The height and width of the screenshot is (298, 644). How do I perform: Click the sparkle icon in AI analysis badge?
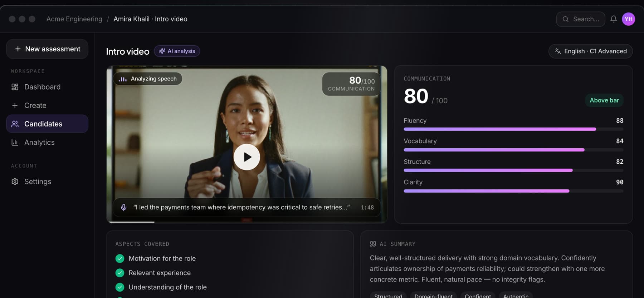162,51
